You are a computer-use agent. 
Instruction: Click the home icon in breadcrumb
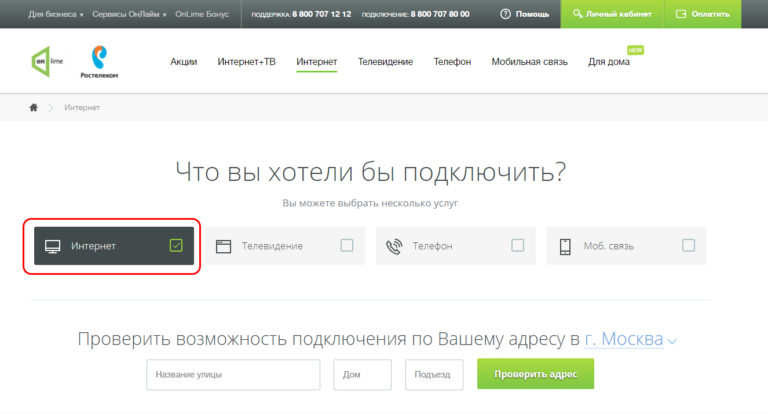point(34,107)
